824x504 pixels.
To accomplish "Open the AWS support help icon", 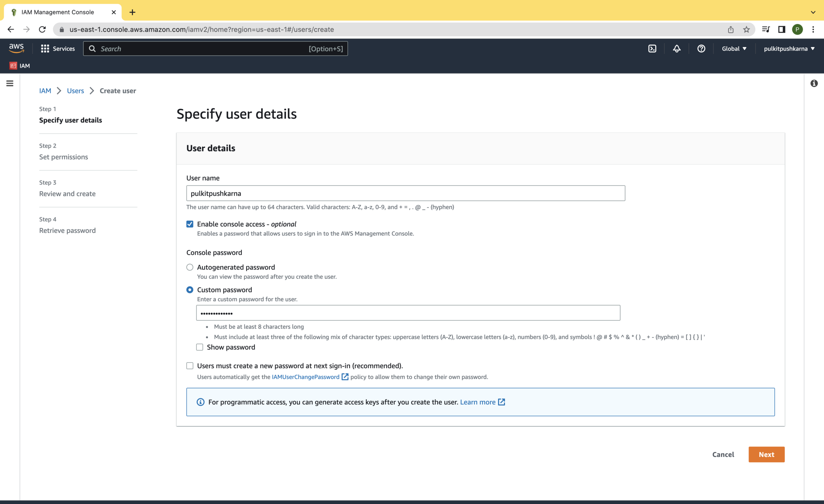I will pyautogui.click(x=701, y=49).
